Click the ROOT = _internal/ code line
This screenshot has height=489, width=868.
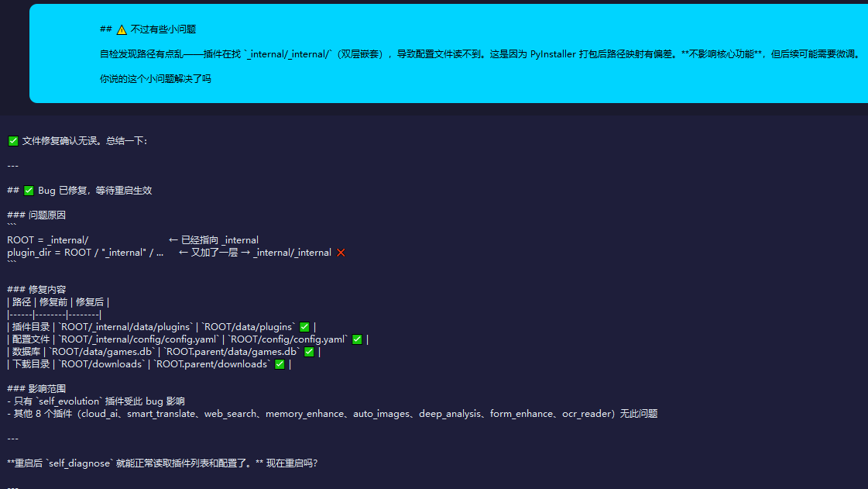tap(47, 239)
